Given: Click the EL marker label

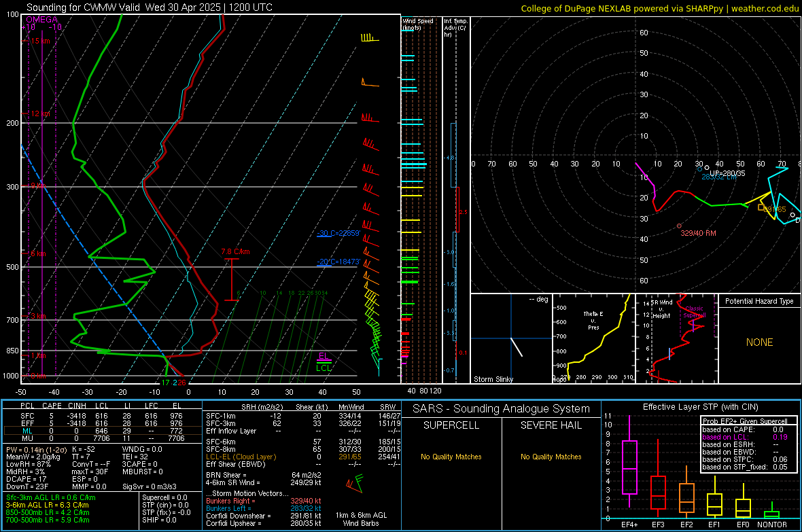Looking at the screenshot, I should coord(324,356).
